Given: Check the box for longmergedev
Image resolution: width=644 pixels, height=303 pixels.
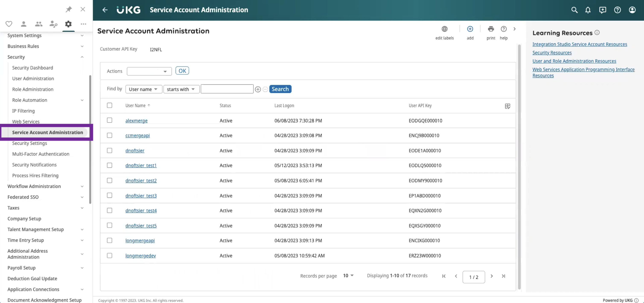Looking at the screenshot, I should click(x=109, y=256).
